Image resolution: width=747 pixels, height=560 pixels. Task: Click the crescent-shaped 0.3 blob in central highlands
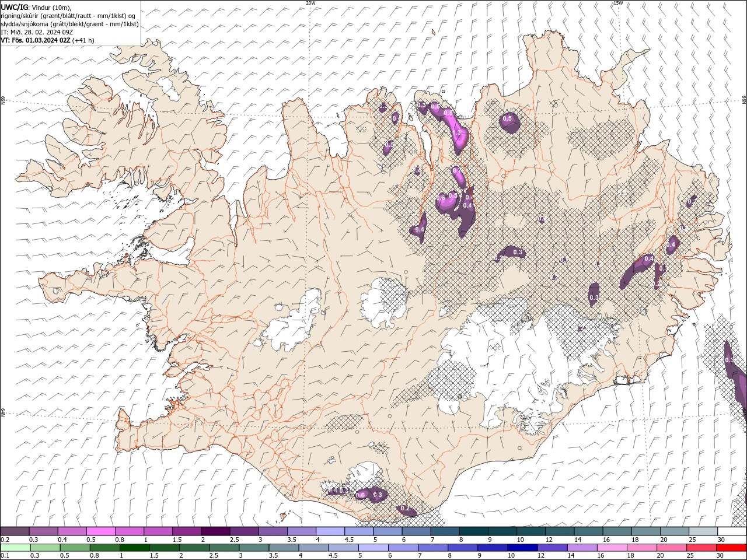click(x=511, y=253)
